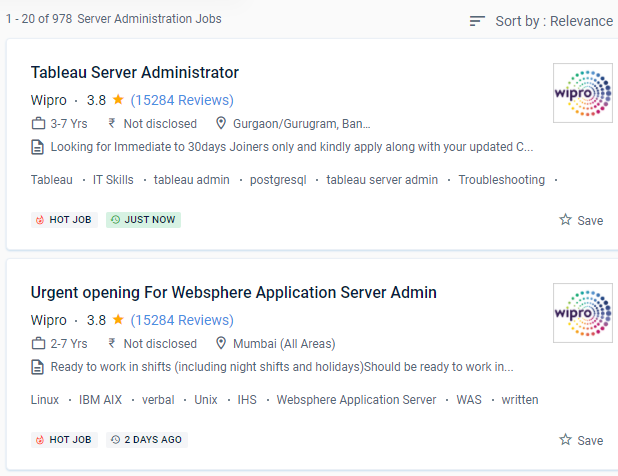Save the Websphere Application Server Admin job
Viewport: 618px width, 476px height.
tap(581, 440)
